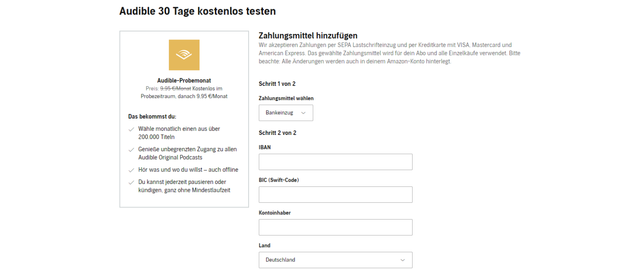Viewport: 644px width, 269px height.
Task: Click the checkmark beside "Hör was und wo du willst"
Action: point(131,170)
